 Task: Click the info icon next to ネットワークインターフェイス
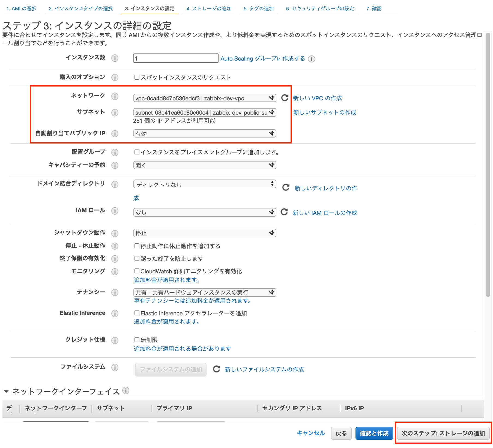tap(126, 390)
